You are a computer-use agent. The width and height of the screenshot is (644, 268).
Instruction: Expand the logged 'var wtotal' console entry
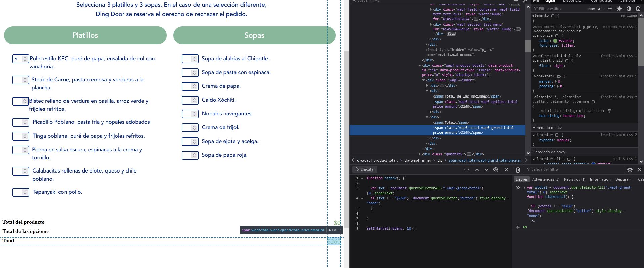[524, 188]
